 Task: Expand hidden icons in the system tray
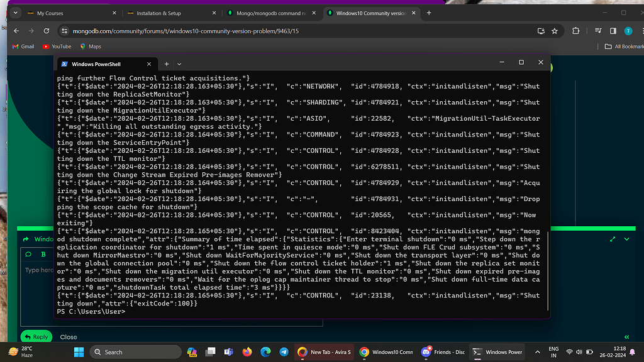(x=536, y=352)
